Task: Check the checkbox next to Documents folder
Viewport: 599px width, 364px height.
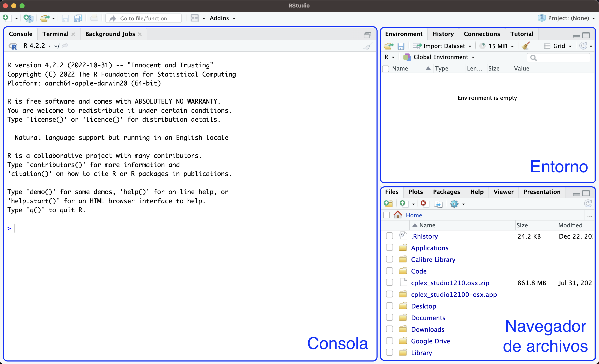Action: [x=389, y=318]
